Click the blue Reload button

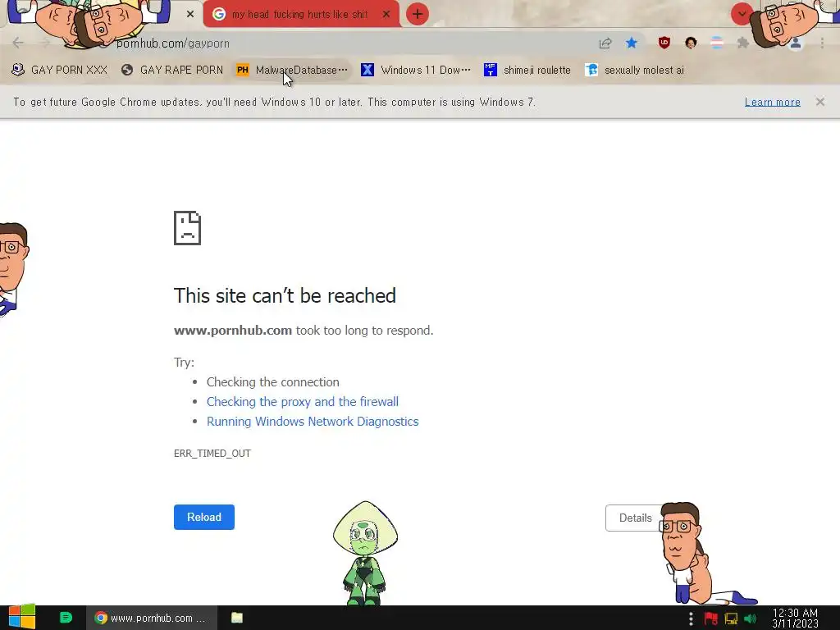204,517
